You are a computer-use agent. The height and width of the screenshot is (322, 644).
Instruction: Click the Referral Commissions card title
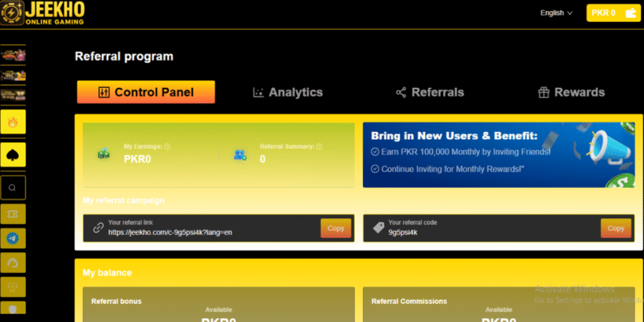coord(409,301)
